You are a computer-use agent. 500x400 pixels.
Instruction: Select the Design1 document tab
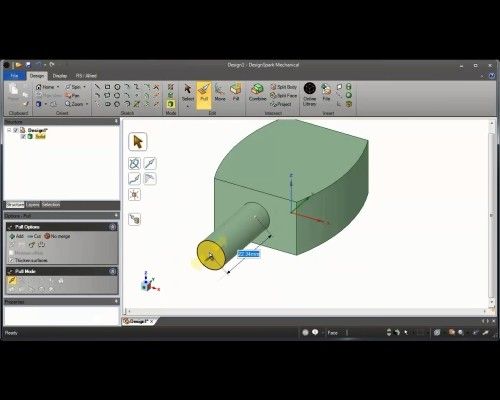click(x=138, y=321)
